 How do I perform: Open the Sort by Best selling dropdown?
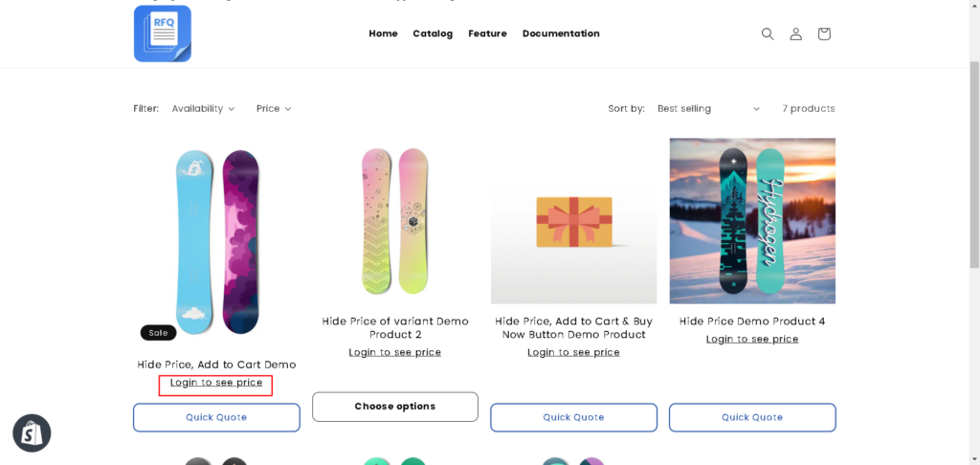(x=708, y=109)
